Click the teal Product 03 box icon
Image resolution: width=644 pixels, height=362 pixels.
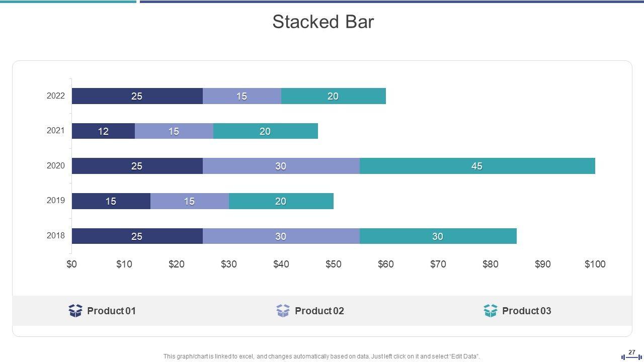pos(490,311)
